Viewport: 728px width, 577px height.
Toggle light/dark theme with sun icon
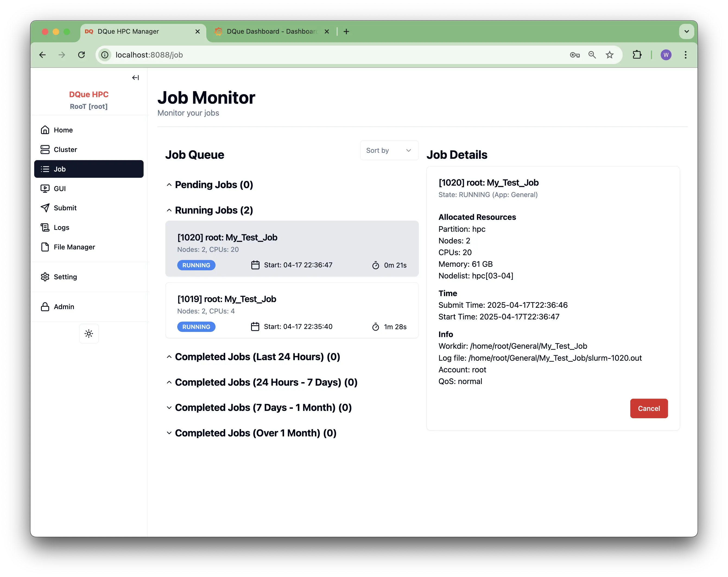(x=89, y=333)
